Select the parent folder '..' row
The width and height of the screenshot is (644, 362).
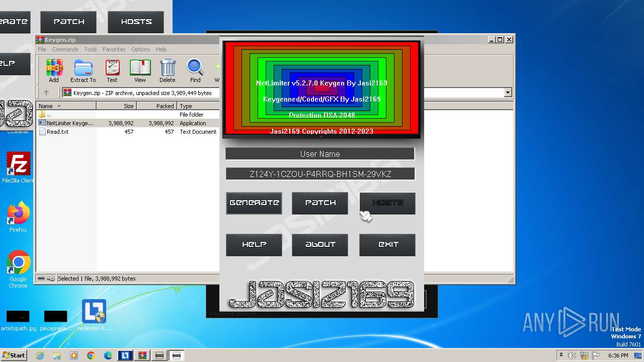(x=128, y=115)
